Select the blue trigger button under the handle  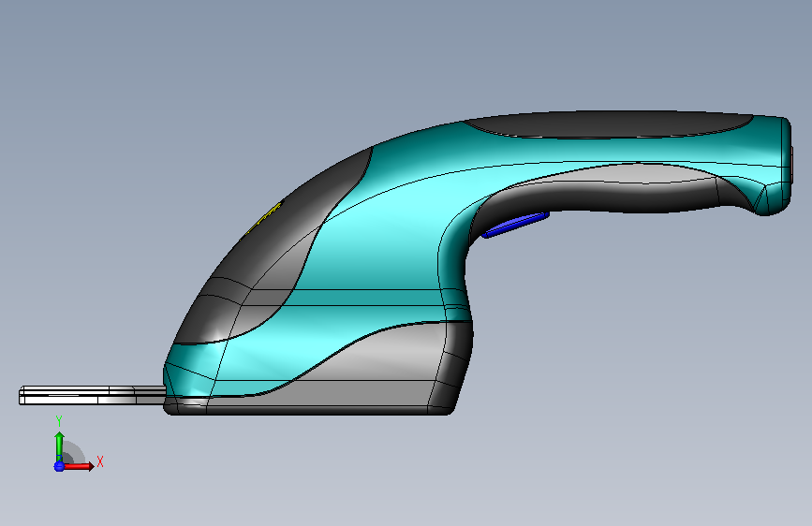(x=515, y=225)
